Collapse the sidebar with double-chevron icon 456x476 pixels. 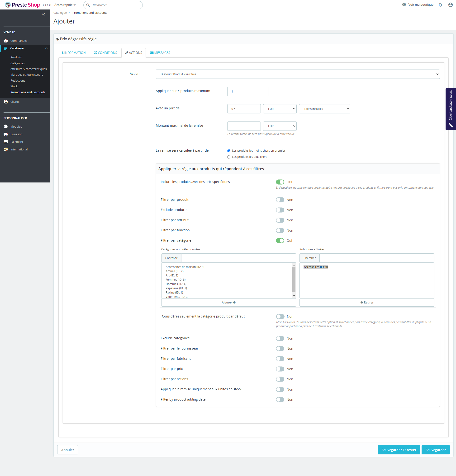tap(43, 14)
